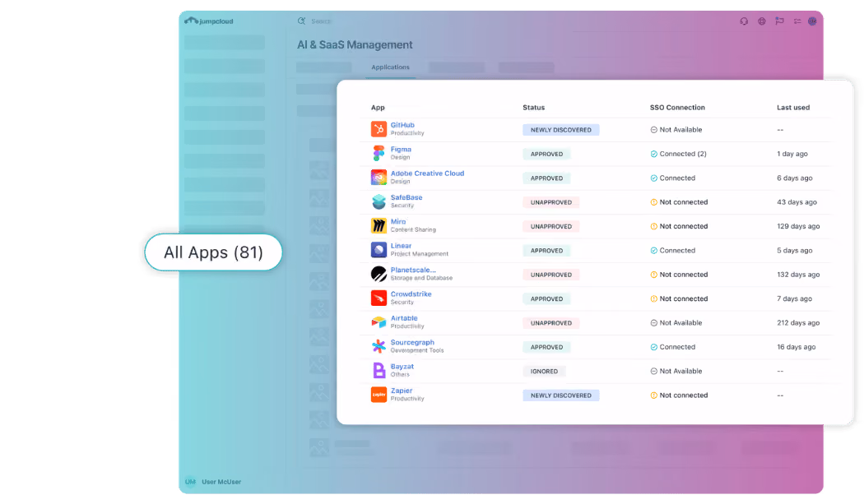
Task: Click Linear's APPROVED status badge
Action: click(x=546, y=251)
